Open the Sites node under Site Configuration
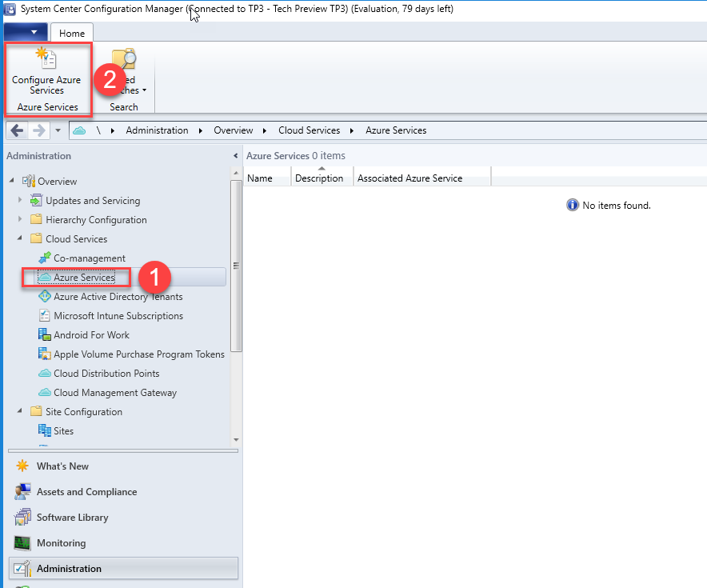Image resolution: width=707 pixels, height=588 pixels. point(63,431)
